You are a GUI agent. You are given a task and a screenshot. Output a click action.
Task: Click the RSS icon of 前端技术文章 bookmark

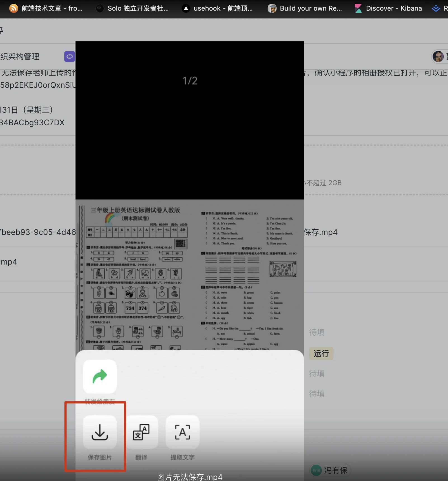(13, 8)
